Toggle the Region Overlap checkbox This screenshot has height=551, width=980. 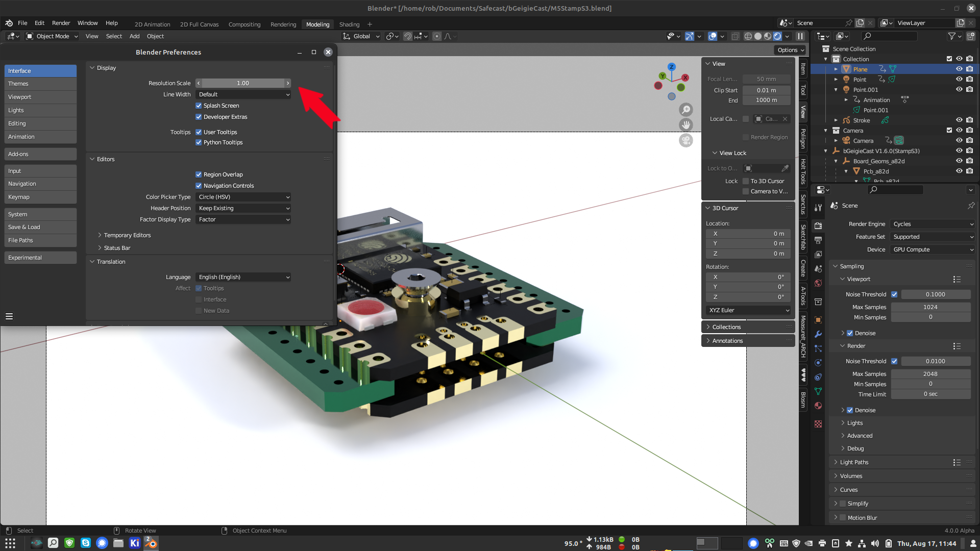(199, 174)
